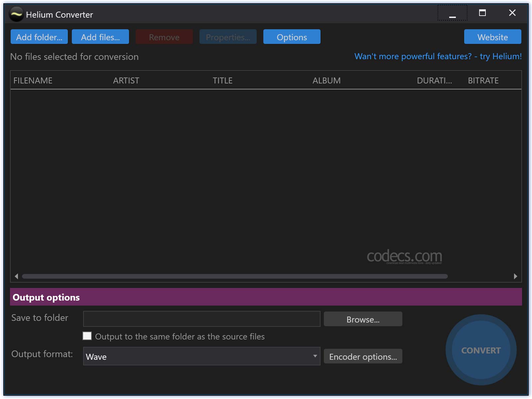Image resolution: width=532 pixels, height=399 pixels.
Task: Click the left arrow of the horizontal scrollbar
Action: 16,276
